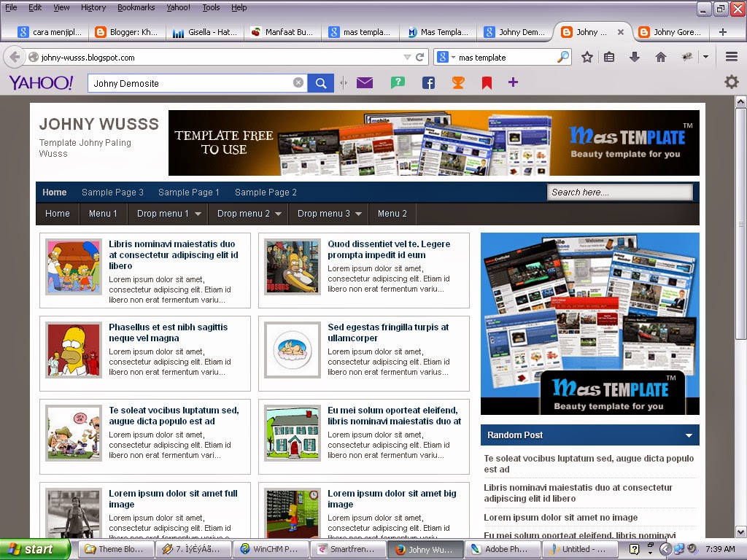
Task: Click the Yahoo toolbar separator arrows handle
Action: point(344,83)
